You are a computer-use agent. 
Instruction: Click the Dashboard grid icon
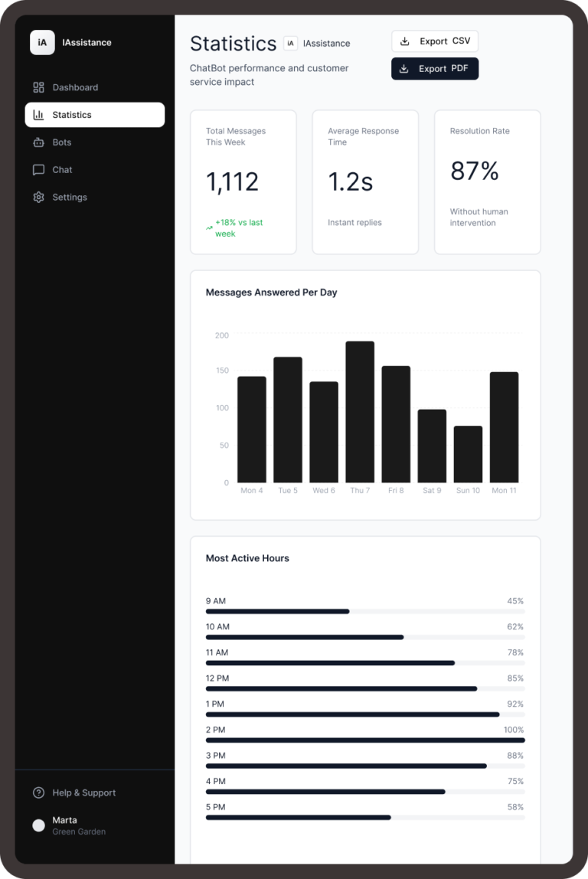coord(38,87)
